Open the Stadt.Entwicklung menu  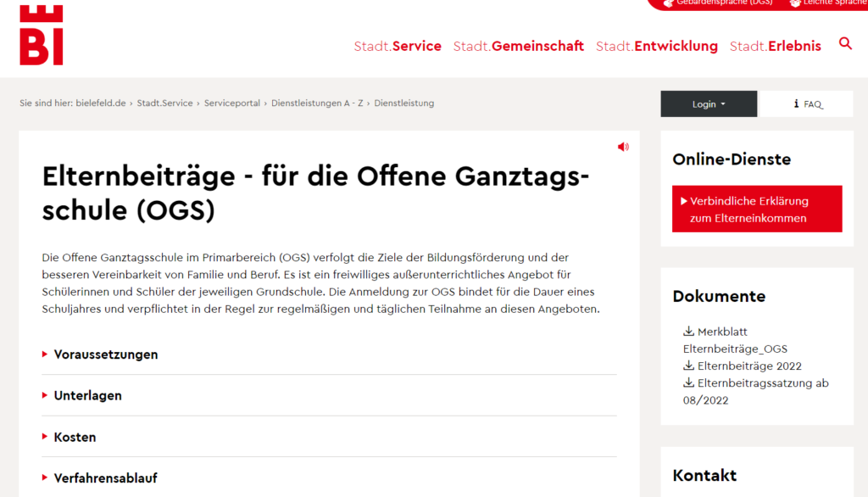click(x=656, y=47)
